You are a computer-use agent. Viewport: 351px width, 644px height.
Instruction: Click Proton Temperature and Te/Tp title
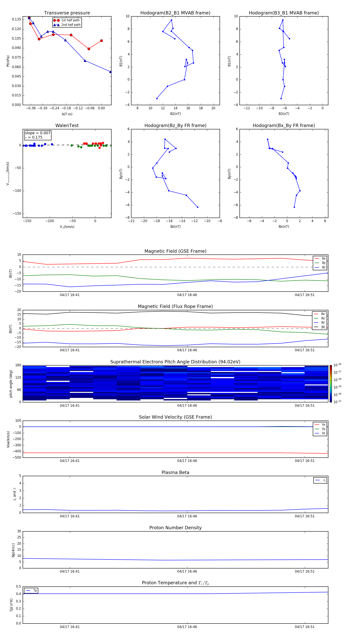[x=175, y=583]
